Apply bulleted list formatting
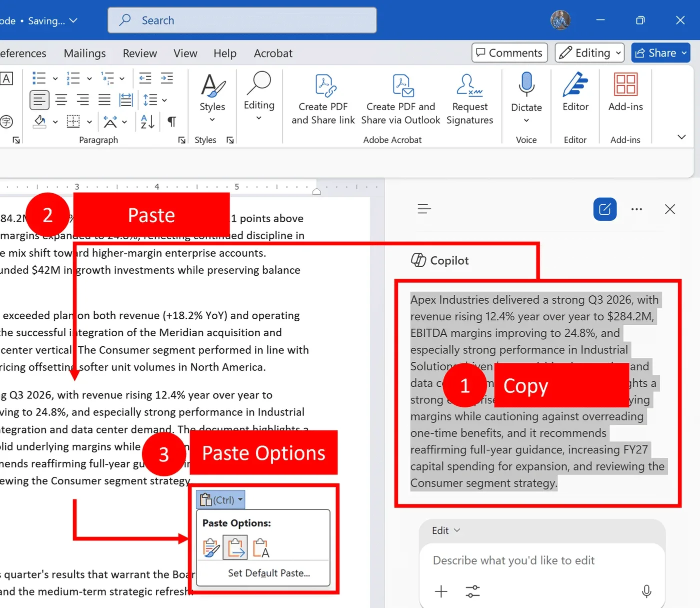The height and width of the screenshot is (608, 700). click(x=39, y=78)
